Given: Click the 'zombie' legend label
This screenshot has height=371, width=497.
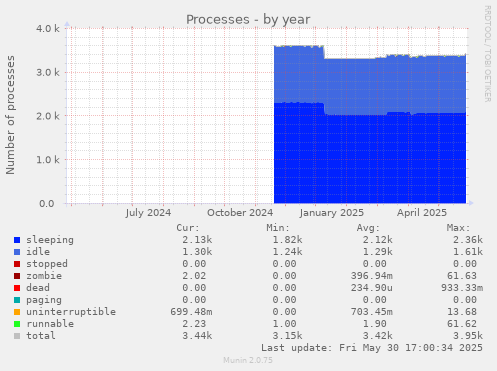Looking at the screenshot, I should point(44,276).
